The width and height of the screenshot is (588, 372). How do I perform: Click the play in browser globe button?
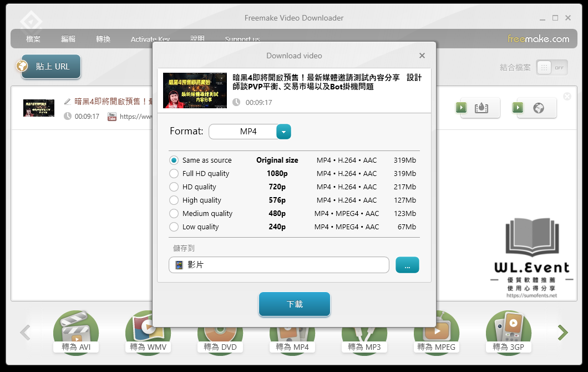point(534,108)
